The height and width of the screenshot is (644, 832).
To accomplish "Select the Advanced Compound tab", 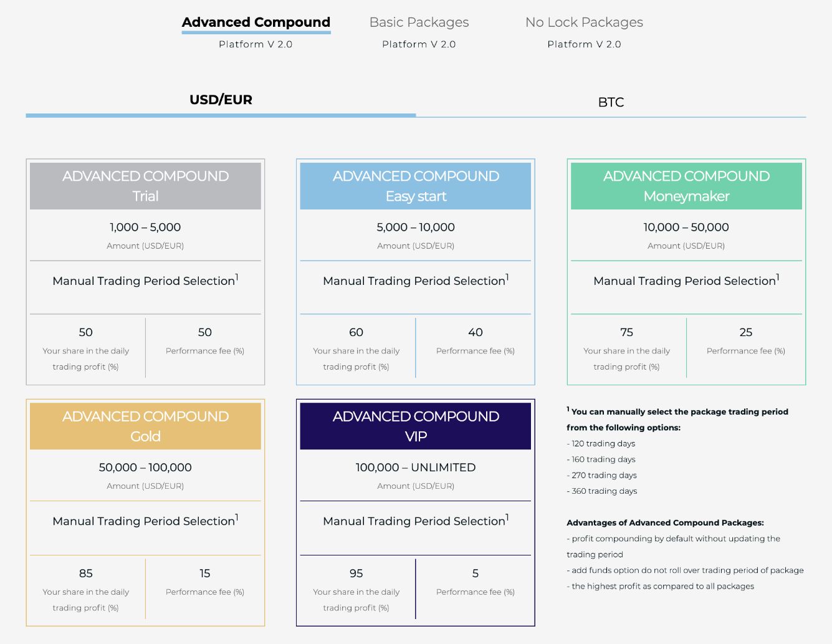I will pos(256,22).
